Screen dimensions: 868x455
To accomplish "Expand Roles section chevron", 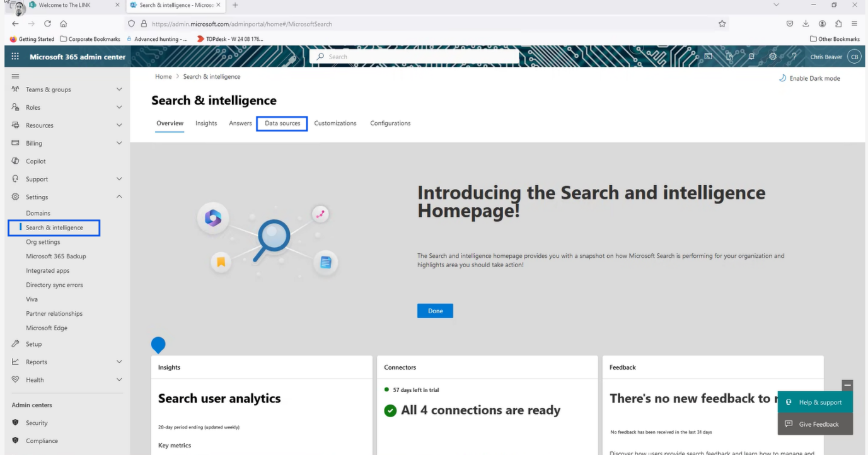I will pos(119,107).
